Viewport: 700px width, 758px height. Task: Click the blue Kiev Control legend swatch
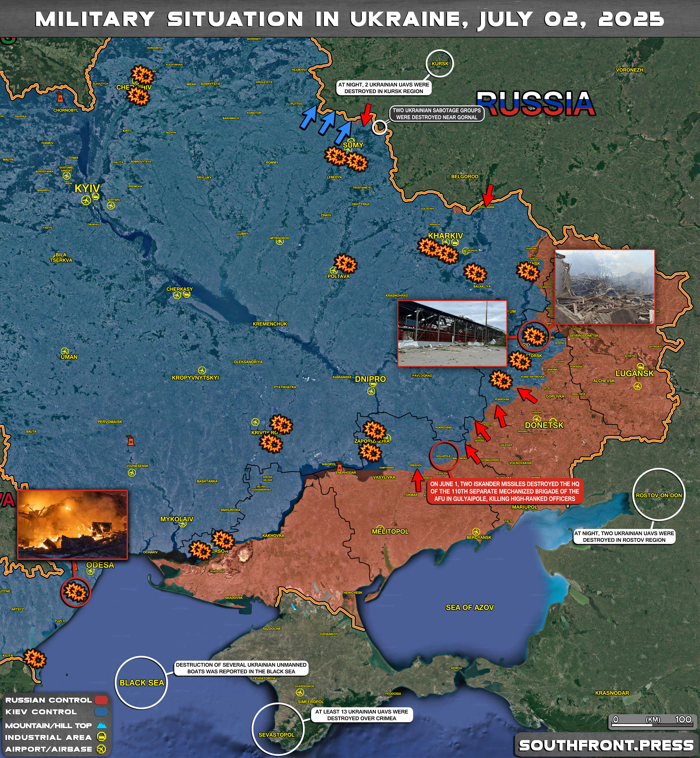pos(101,712)
